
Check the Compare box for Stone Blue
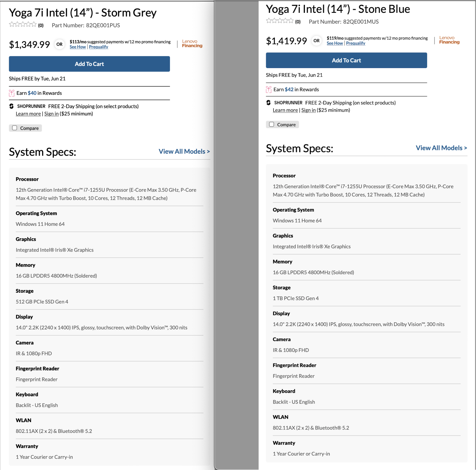(x=272, y=124)
